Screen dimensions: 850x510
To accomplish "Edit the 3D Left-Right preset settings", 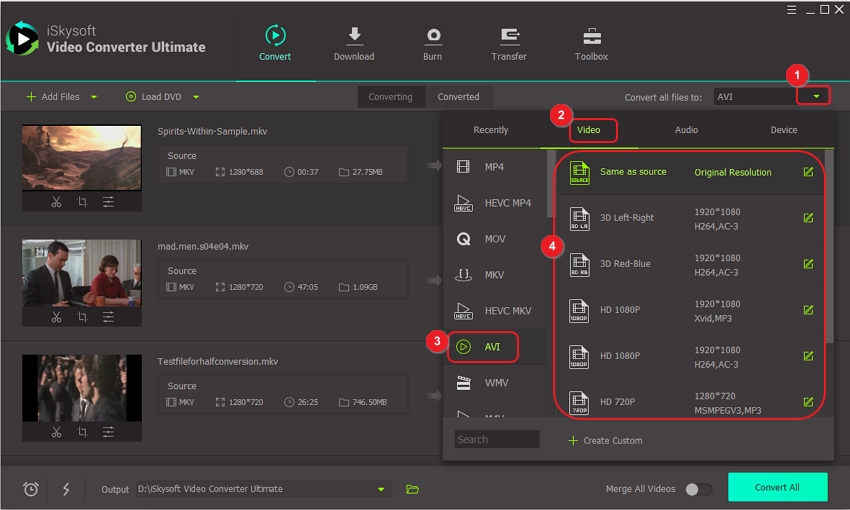I will [x=808, y=218].
